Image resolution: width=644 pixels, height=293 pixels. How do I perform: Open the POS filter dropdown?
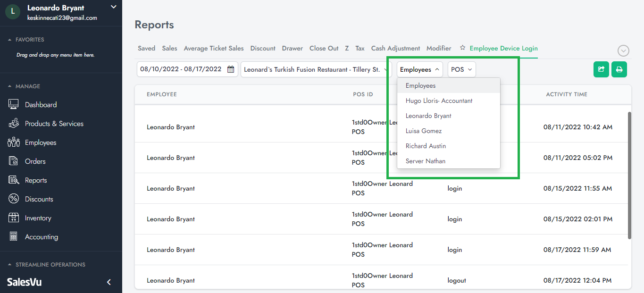pos(461,69)
